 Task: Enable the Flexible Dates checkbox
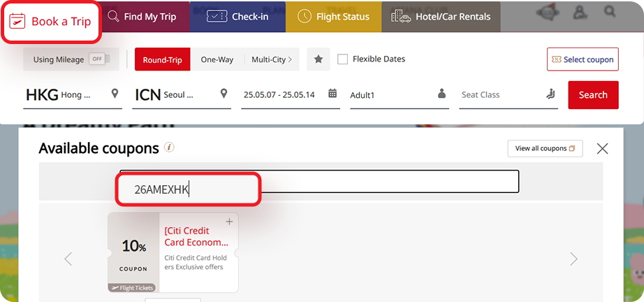(x=342, y=59)
